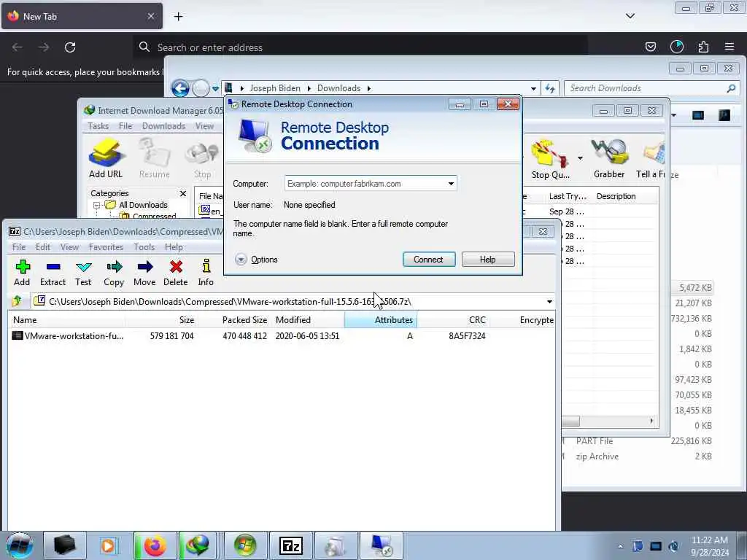Open Firefox application hamburger menu
The image size is (747, 560).
tap(729, 47)
